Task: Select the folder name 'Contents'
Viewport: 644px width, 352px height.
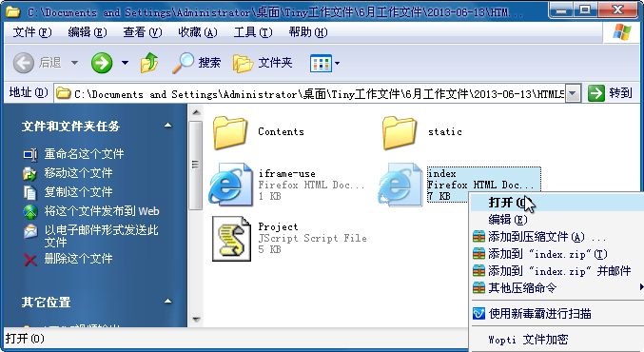Action: 281,132
